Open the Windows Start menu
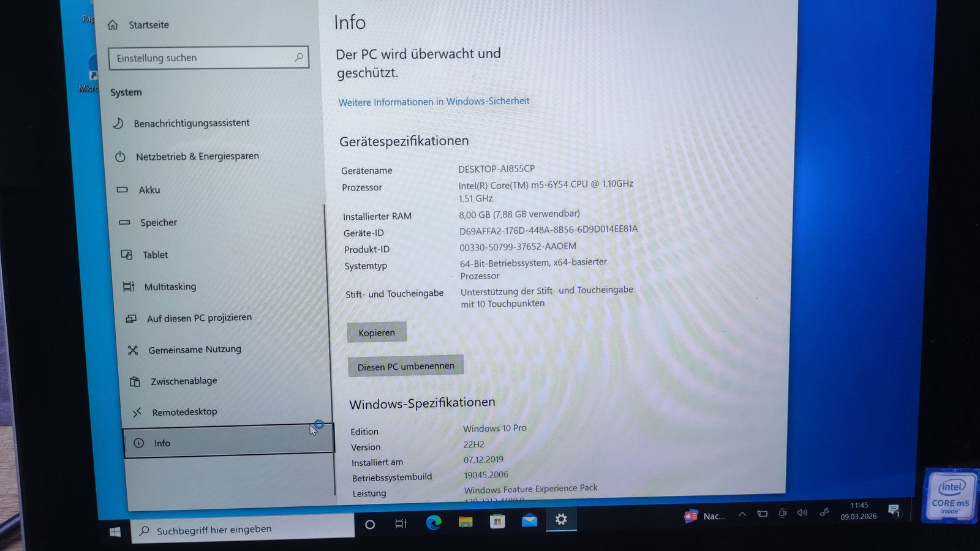The height and width of the screenshot is (551, 980). [x=115, y=532]
